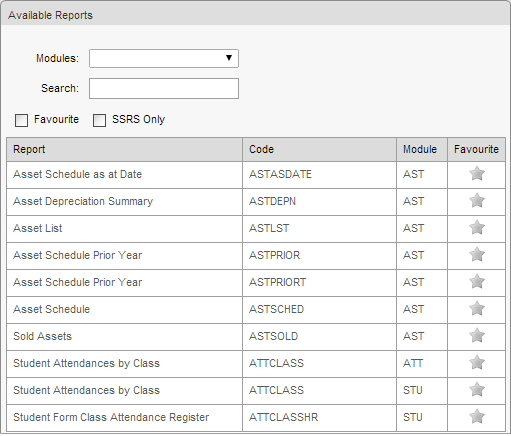The height and width of the screenshot is (436, 511).
Task: Mark Asset List as favourite with star
Action: (x=477, y=228)
